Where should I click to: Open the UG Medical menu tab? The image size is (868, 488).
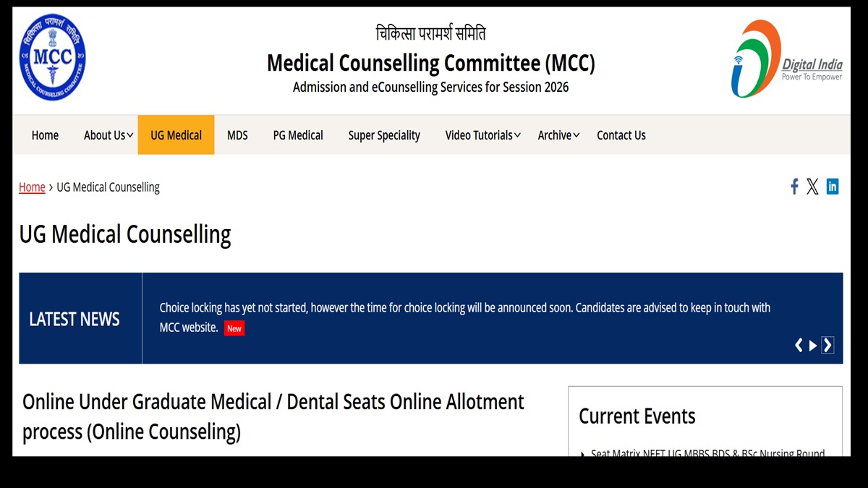[x=176, y=135]
